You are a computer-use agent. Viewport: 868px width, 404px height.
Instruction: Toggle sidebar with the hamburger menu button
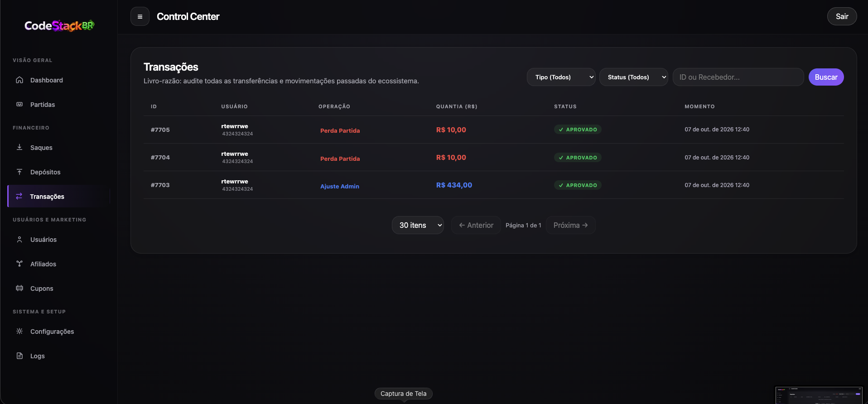[x=140, y=17]
